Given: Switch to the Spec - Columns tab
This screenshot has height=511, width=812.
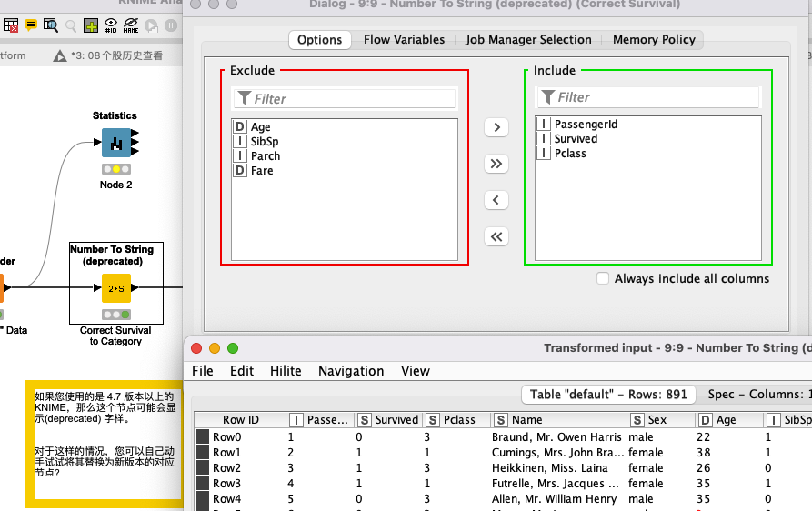Looking at the screenshot, I should tap(759, 395).
